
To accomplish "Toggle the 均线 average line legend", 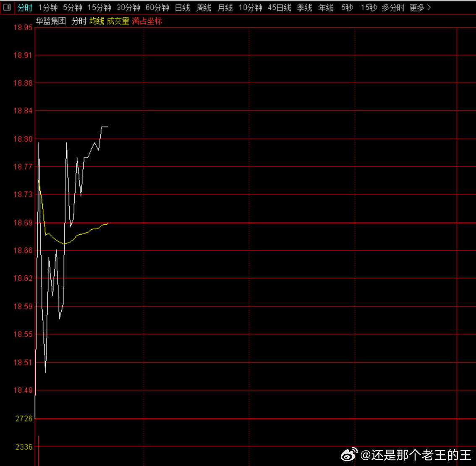I will coord(97,21).
